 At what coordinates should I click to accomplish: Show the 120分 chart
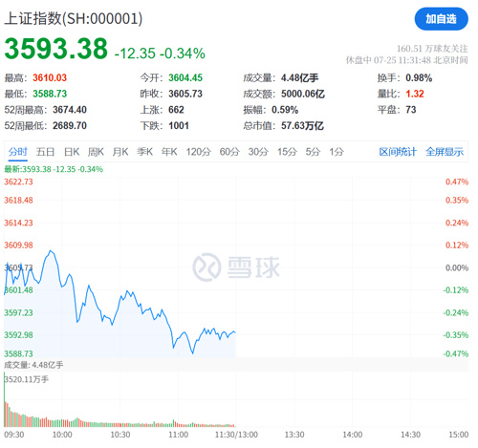pyautogui.click(x=199, y=152)
